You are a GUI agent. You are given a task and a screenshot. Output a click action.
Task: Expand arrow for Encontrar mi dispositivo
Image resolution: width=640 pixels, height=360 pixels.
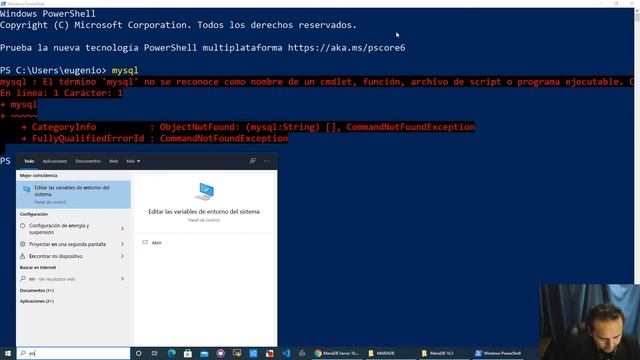[122, 256]
